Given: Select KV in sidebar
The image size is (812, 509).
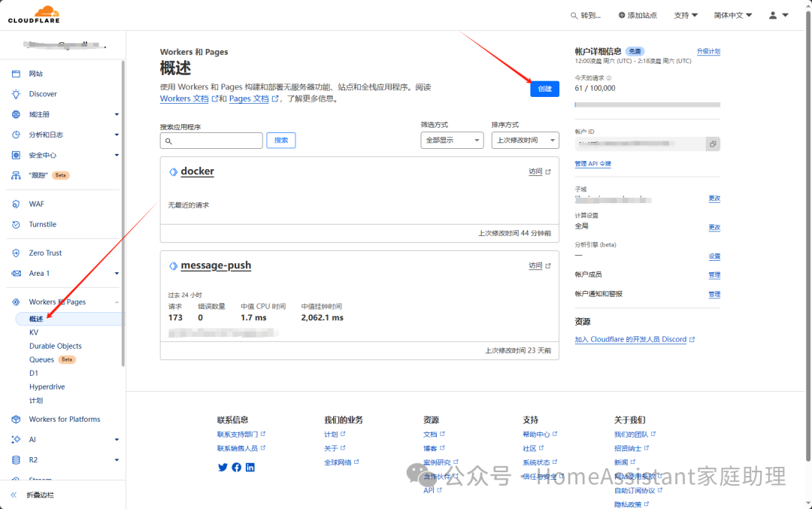Looking at the screenshot, I should tap(34, 332).
